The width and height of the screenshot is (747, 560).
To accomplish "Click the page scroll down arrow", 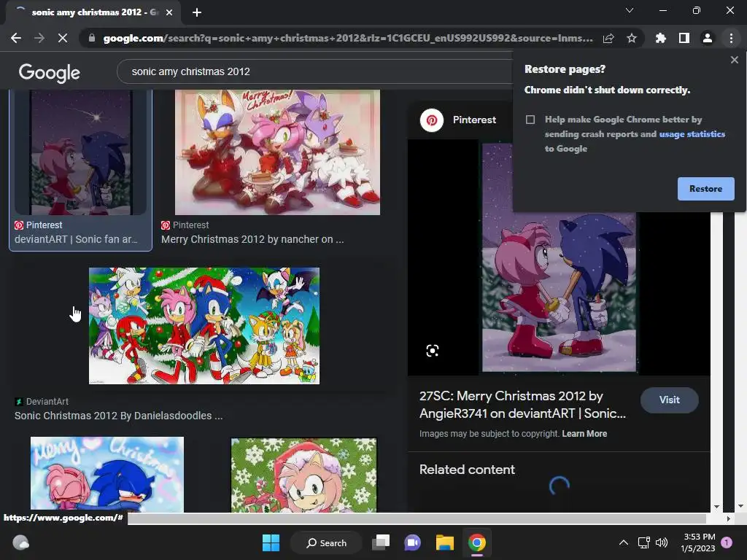I will tap(740, 507).
